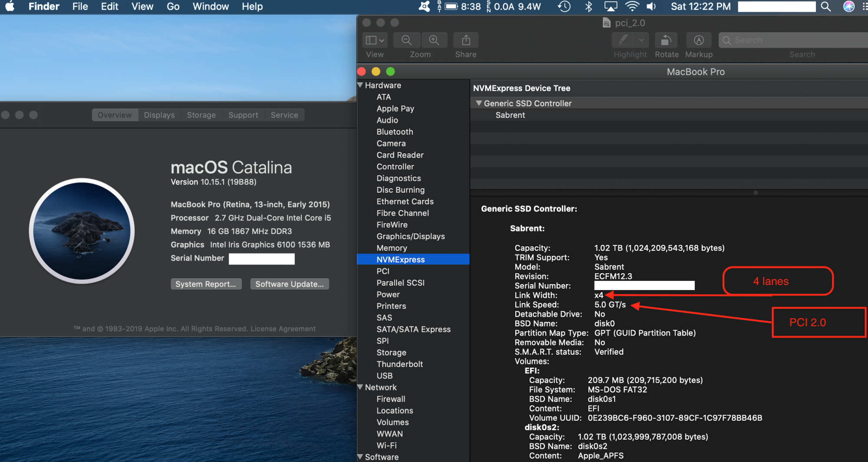Select USB in the sidebar
Image resolution: width=868 pixels, height=462 pixels.
tap(385, 376)
